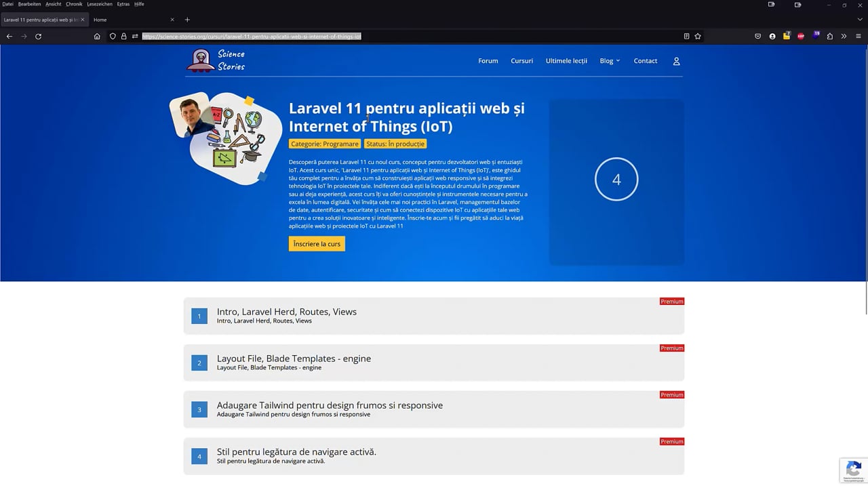Screen dimensions: 868x488
Task: Click the reCAPTCHA badge
Action: 854,470
